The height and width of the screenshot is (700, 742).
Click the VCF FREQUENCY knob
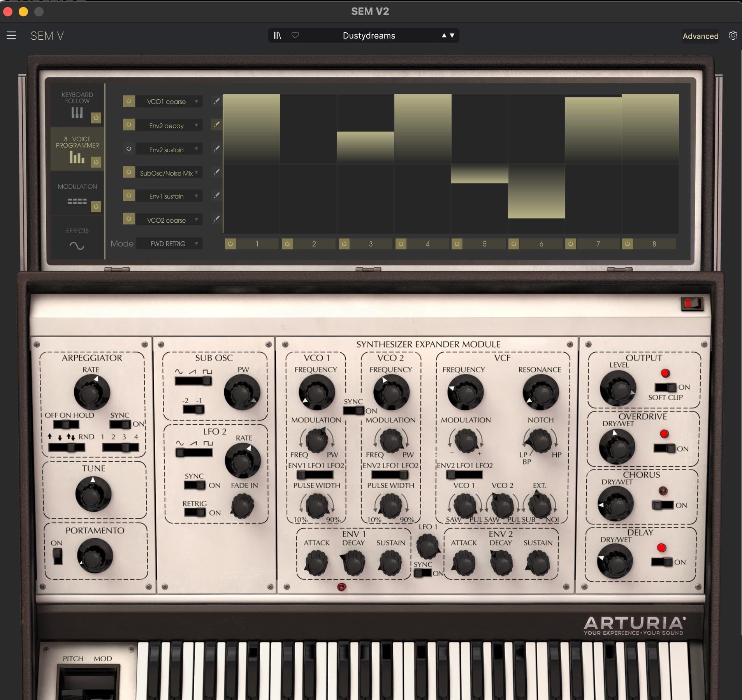(x=465, y=392)
